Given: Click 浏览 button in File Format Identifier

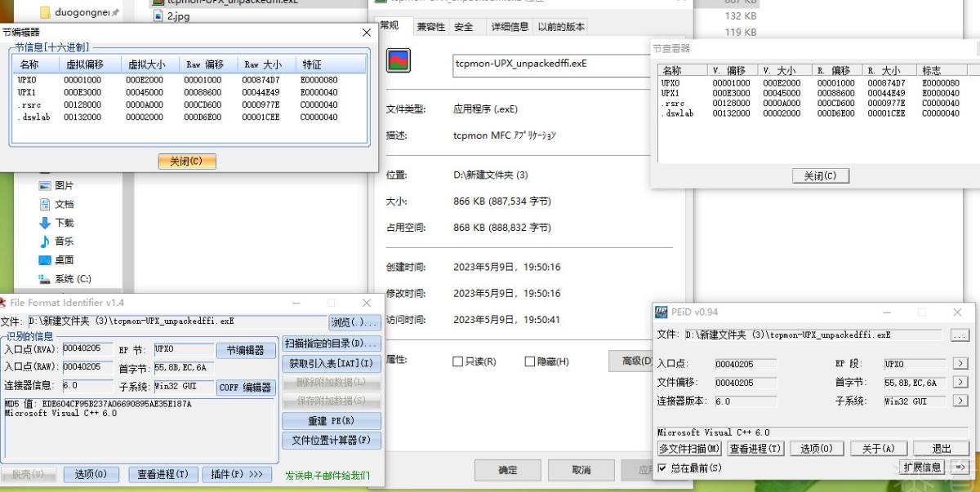Looking at the screenshot, I should (x=354, y=322).
